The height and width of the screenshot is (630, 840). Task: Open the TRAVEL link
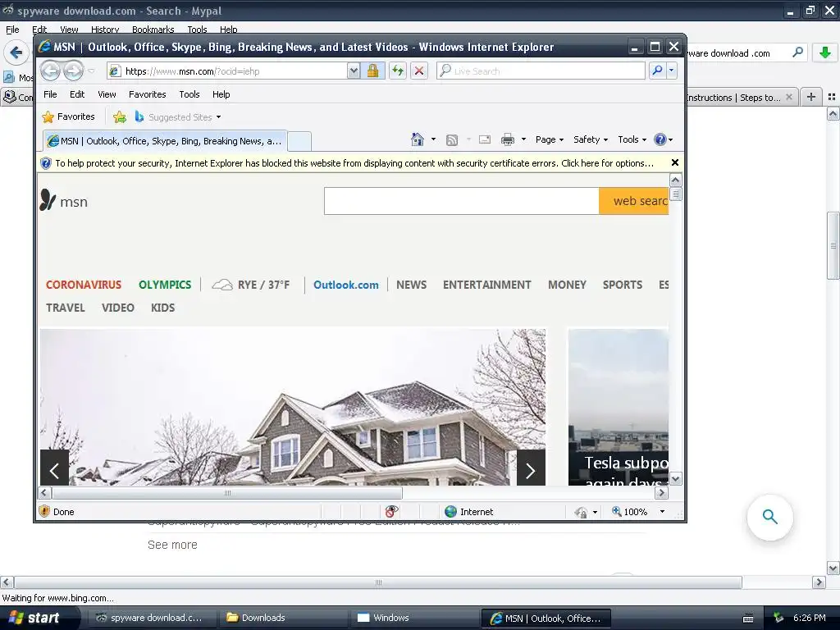pos(66,308)
